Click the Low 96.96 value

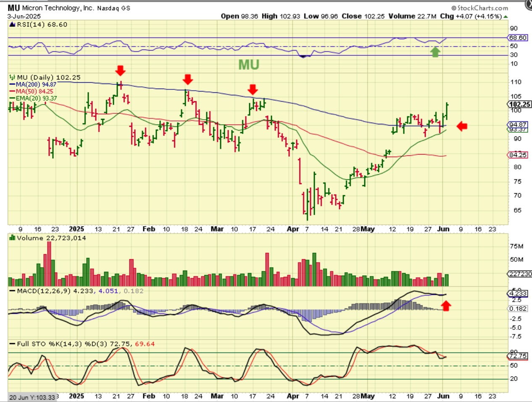coord(321,16)
